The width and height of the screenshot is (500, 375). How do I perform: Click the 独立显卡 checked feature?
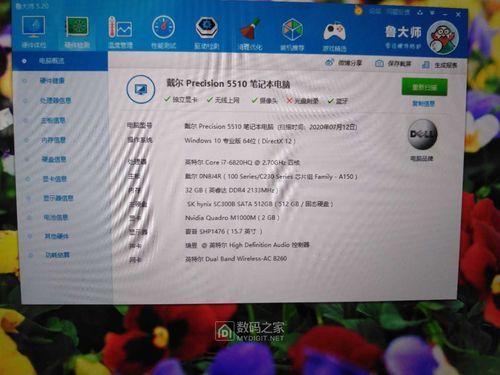pos(181,99)
